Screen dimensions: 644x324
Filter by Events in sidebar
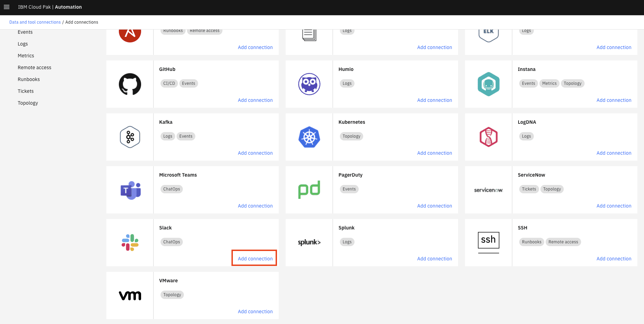(x=25, y=32)
